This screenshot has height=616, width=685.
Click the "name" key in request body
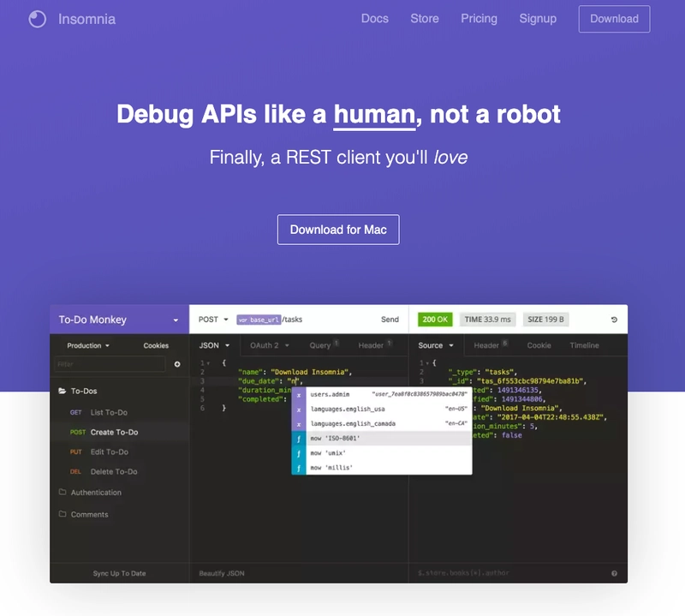[251, 372]
